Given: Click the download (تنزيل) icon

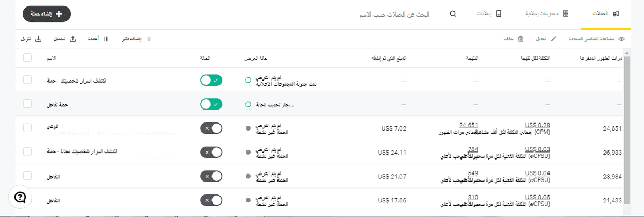Looking at the screenshot, I should click(38, 39).
